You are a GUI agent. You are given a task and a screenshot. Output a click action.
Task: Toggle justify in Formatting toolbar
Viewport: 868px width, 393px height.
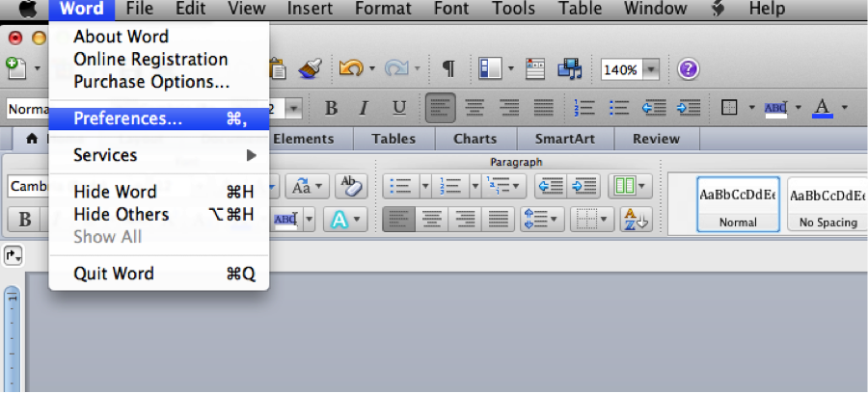coord(544,107)
